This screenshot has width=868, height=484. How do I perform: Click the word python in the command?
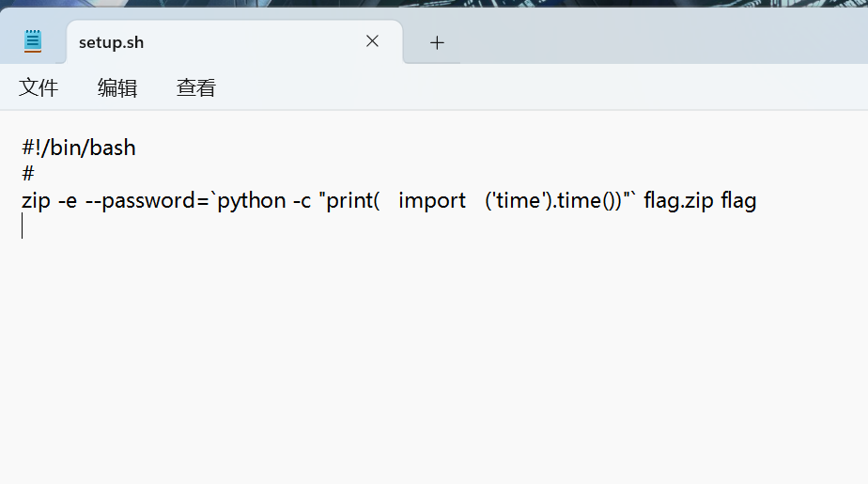(x=252, y=201)
